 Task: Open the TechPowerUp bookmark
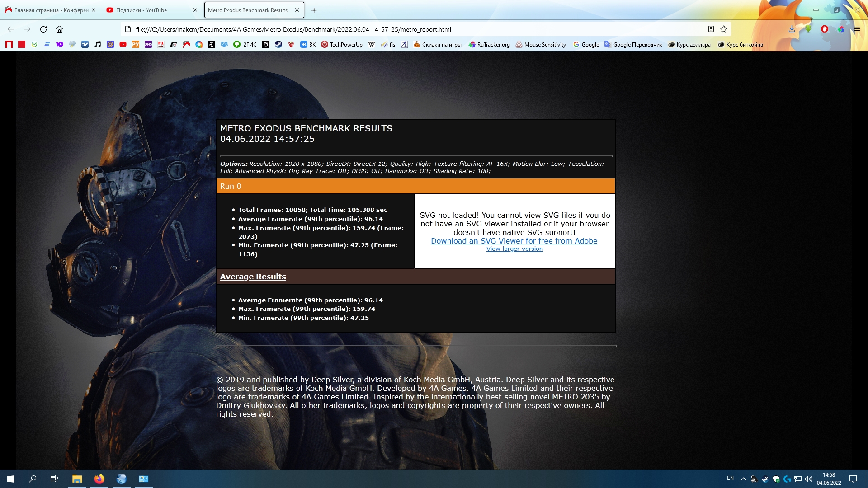[342, 44]
